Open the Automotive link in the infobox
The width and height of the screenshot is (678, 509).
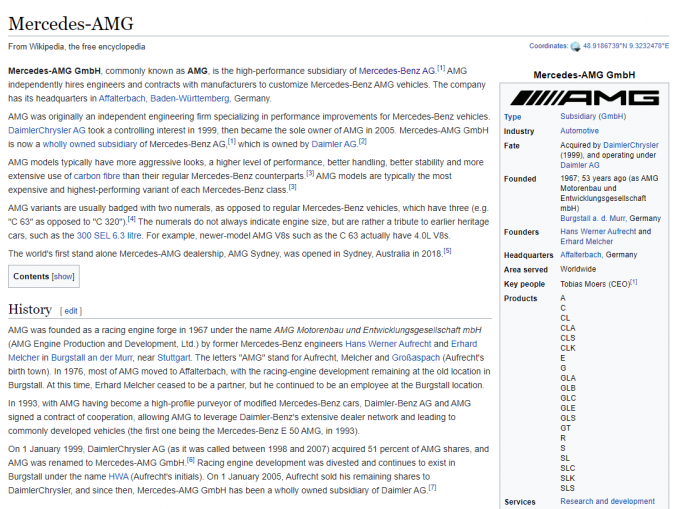pyautogui.click(x=579, y=131)
